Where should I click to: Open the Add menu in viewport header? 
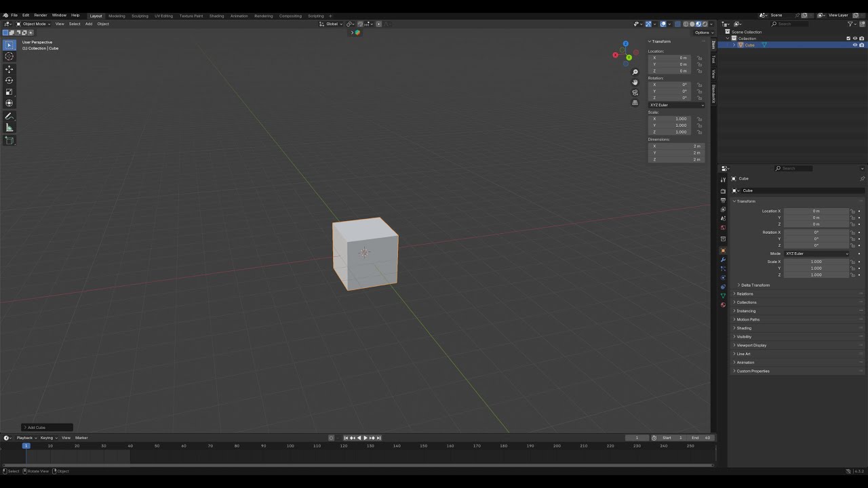[89, 24]
